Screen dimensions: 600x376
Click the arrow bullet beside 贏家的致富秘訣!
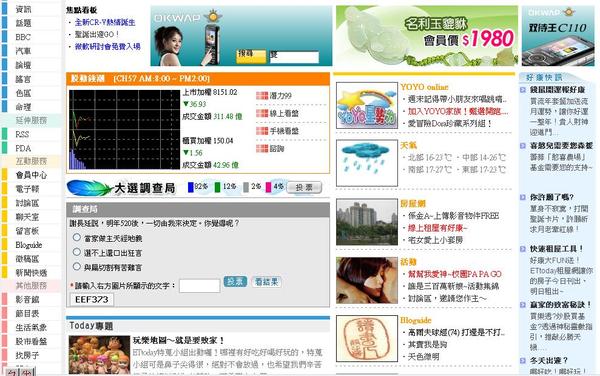[523, 305]
